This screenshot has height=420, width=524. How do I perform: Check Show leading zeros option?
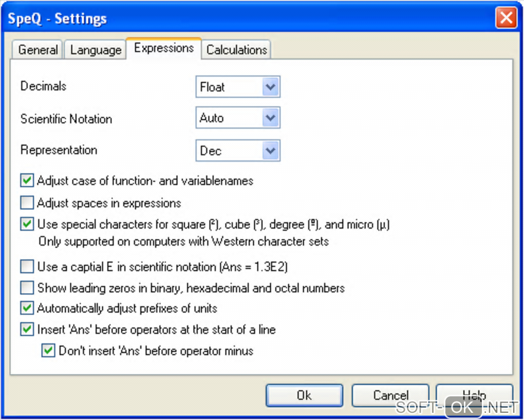pyautogui.click(x=27, y=288)
